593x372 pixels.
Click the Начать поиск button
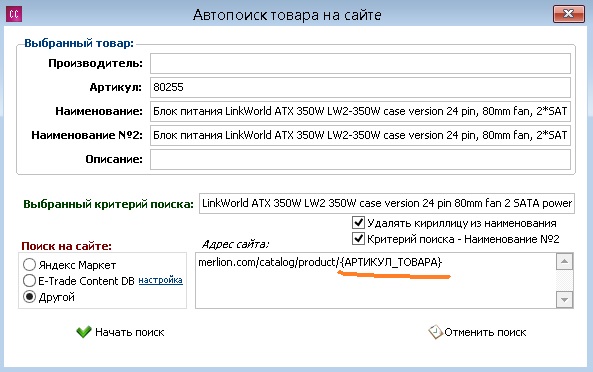[120, 332]
